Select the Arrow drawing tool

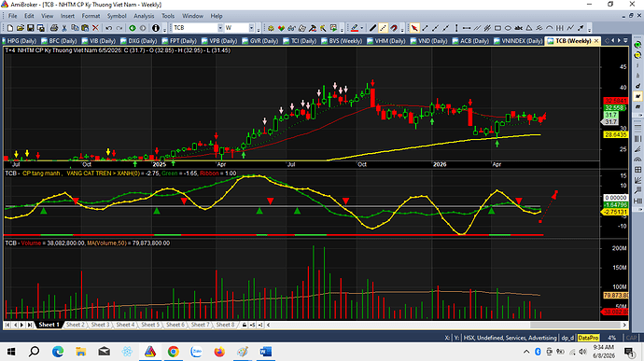coord(581,28)
